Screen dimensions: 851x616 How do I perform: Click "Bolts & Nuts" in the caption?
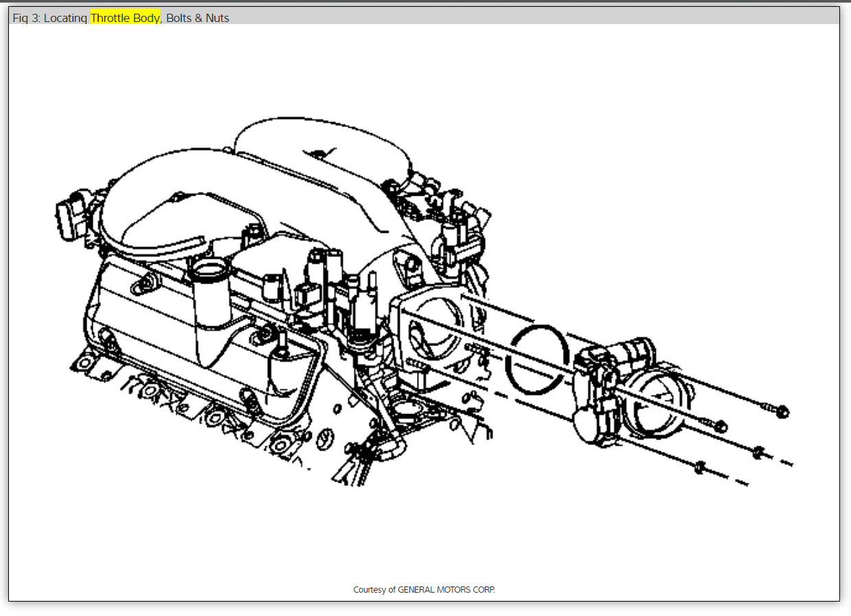point(198,19)
